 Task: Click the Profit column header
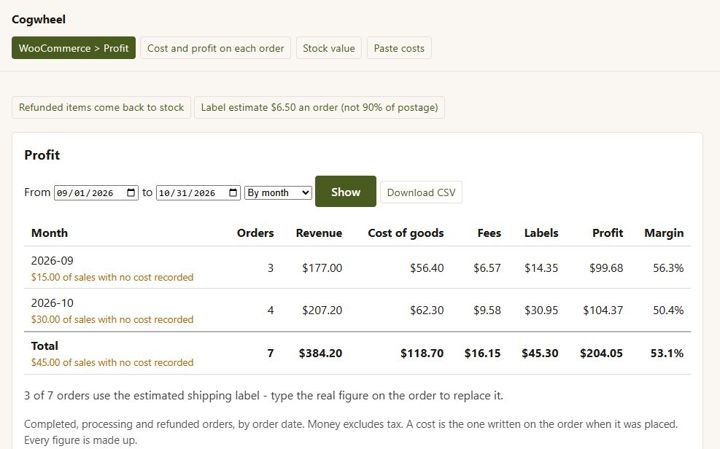608,233
